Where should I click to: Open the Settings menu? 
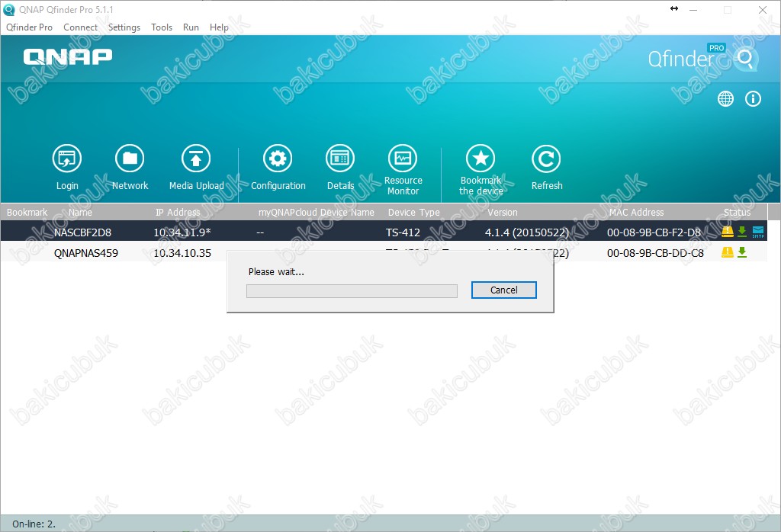point(124,27)
